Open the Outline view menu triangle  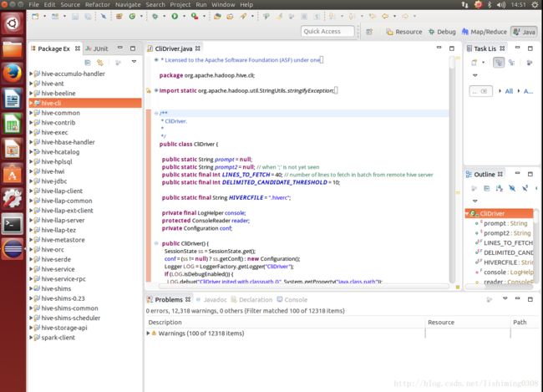point(475,201)
